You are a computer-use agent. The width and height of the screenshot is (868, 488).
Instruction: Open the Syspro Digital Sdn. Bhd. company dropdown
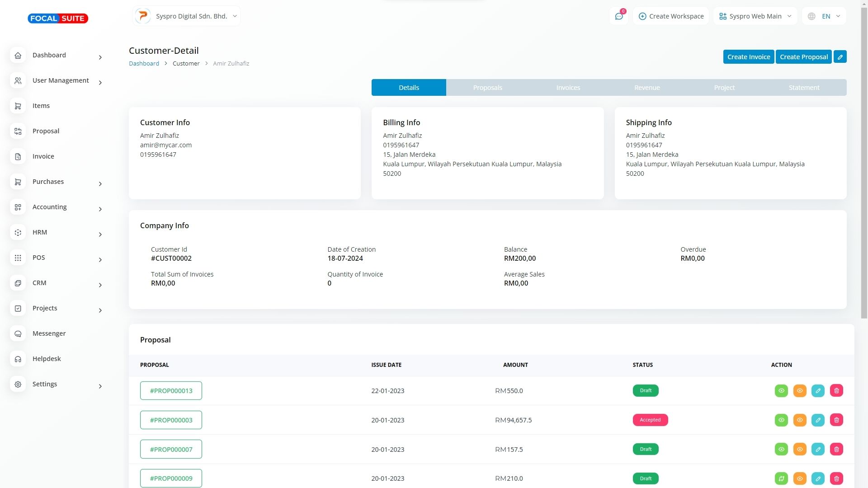186,16
